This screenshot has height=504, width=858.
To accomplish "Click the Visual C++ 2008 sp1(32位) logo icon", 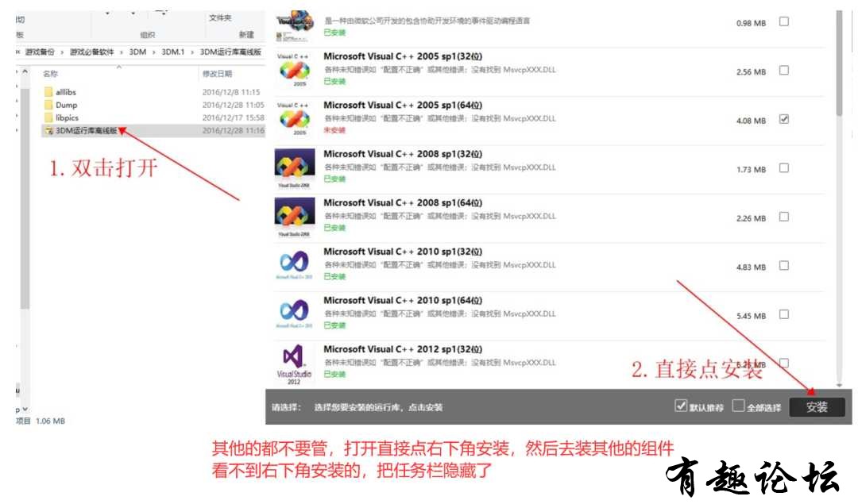I will tap(295, 167).
